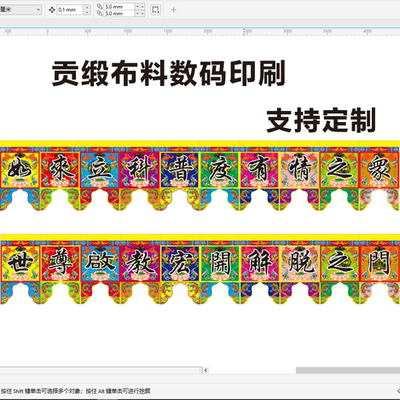Focus the 0.1 mm nudge distance field
400x400 pixels.
coord(69,10)
